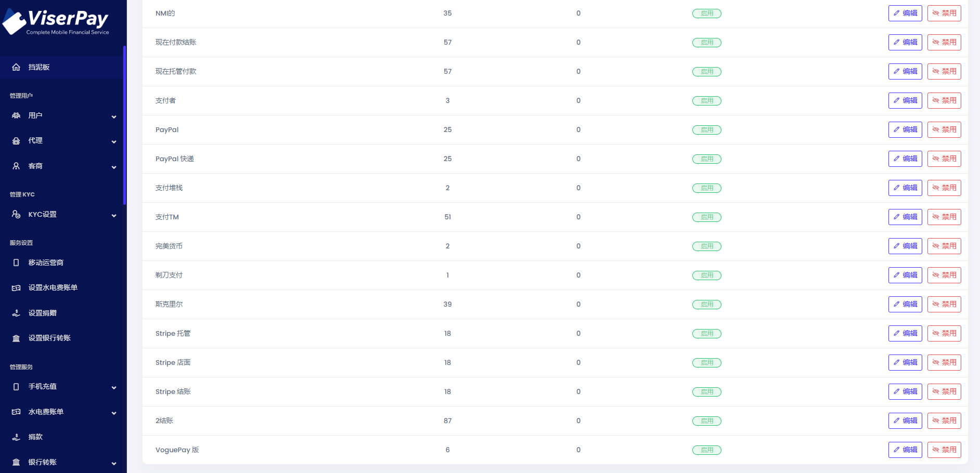Viewport: 980px width, 473px height.
Task: Edit the 现在托管付款 gateway
Action: [905, 71]
